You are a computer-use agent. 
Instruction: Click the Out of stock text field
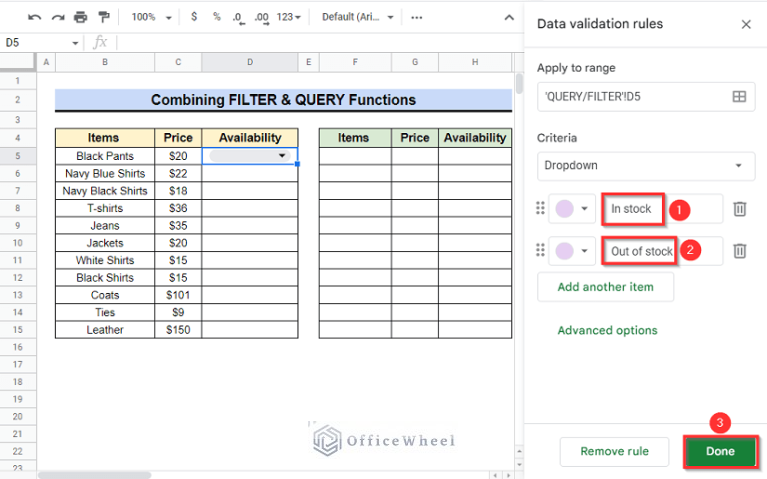pos(662,251)
